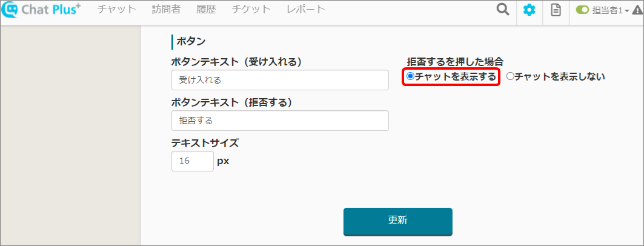Click the ボタン section heading
The width and height of the screenshot is (644, 246).
(191, 42)
